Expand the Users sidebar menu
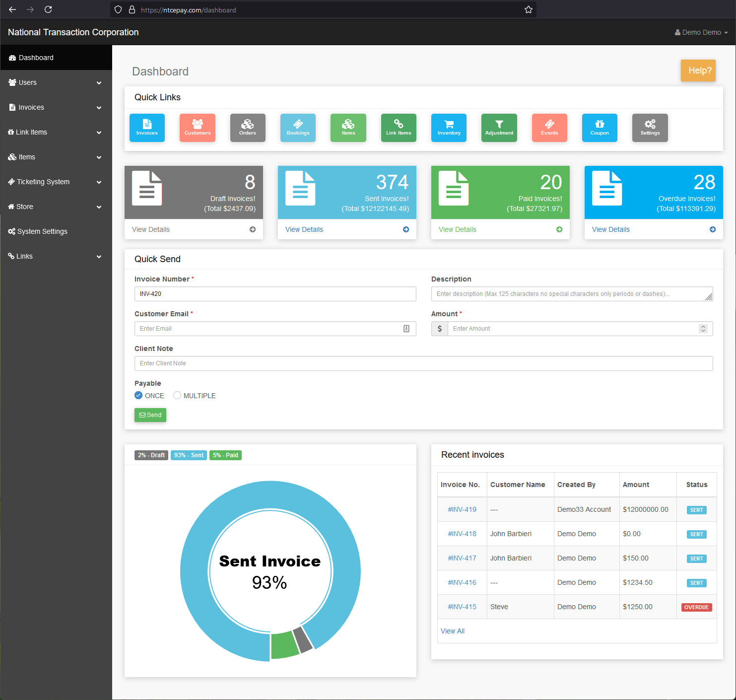Screen dimensions: 736x700 click(56, 82)
